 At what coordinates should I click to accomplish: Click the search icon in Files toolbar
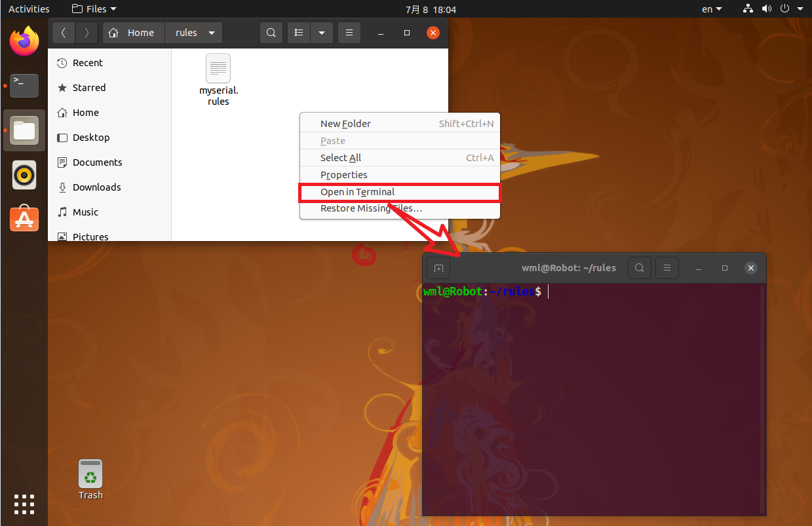pos(271,33)
